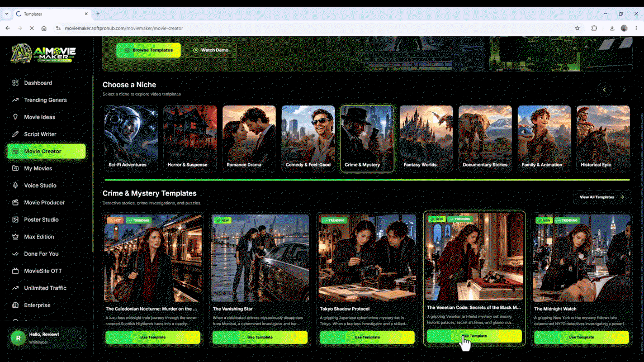Open The Vanishing Star template image
644x362 pixels.
pyautogui.click(x=260, y=258)
